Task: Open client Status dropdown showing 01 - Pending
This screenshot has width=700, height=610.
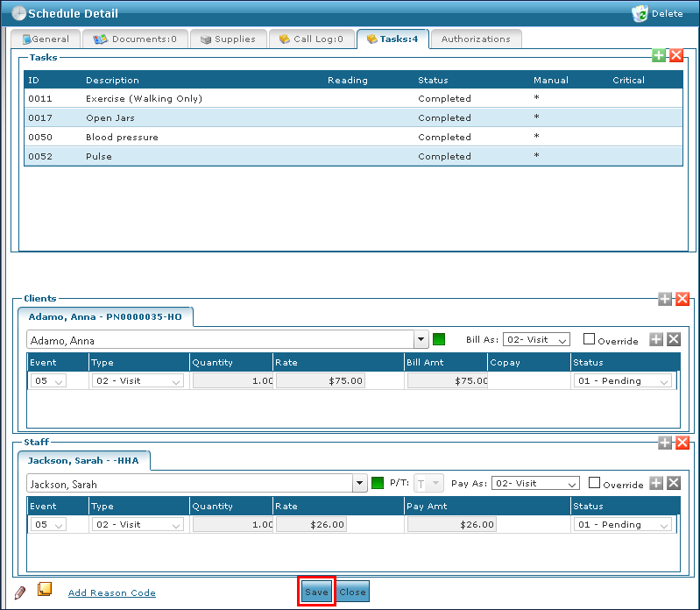Action: pyautogui.click(x=622, y=381)
